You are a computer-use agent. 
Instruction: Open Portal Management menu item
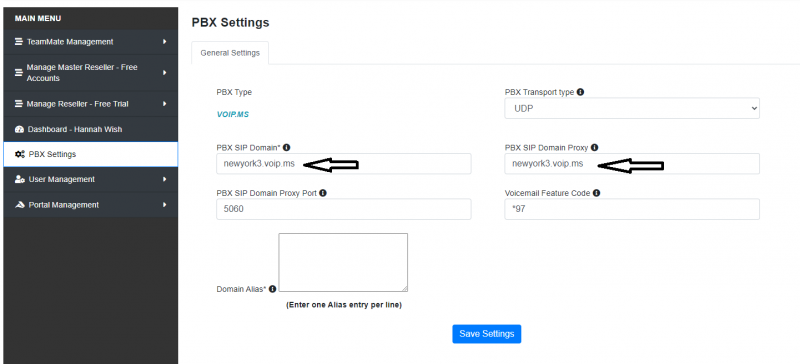[x=91, y=205]
